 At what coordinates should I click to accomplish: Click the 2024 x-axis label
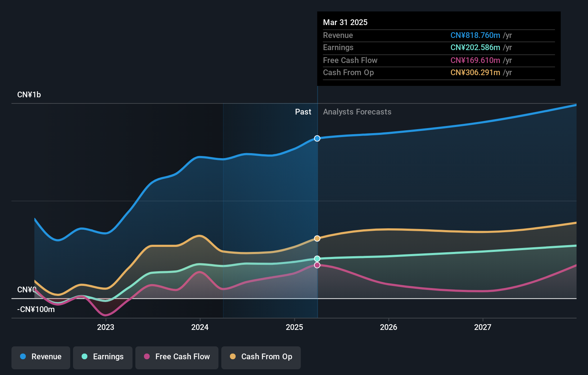click(x=200, y=327)
